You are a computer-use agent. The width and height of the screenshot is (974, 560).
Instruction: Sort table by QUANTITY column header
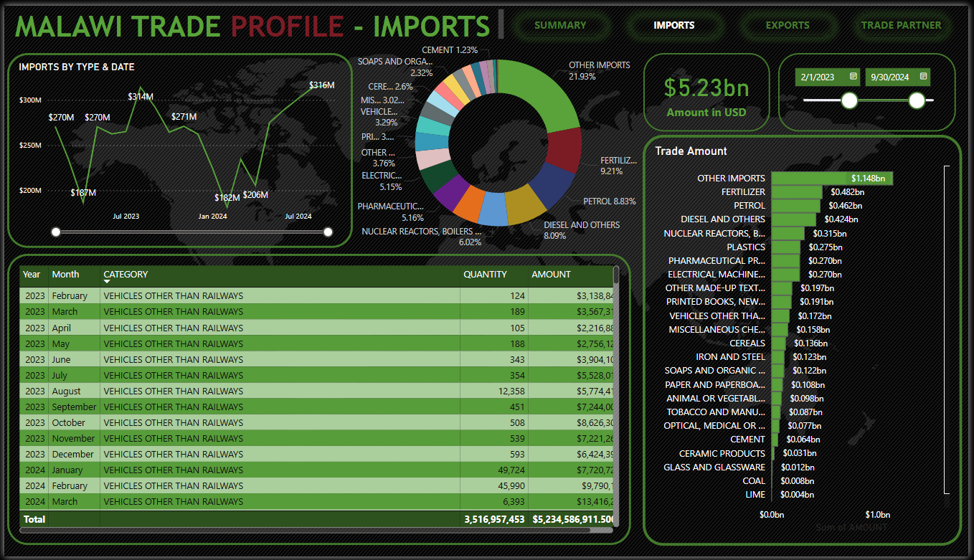485,275
